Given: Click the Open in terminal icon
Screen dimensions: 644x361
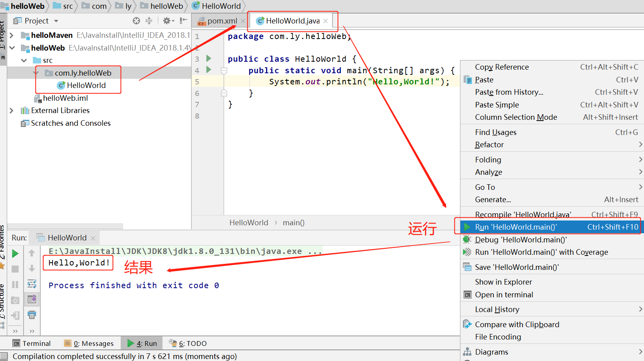Looking at the screenshot, I should tap(467, 295).
